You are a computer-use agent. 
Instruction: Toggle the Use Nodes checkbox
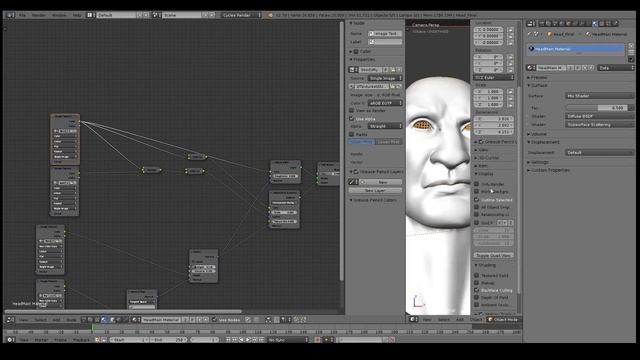pyautogui.click(x=215, y=320)
